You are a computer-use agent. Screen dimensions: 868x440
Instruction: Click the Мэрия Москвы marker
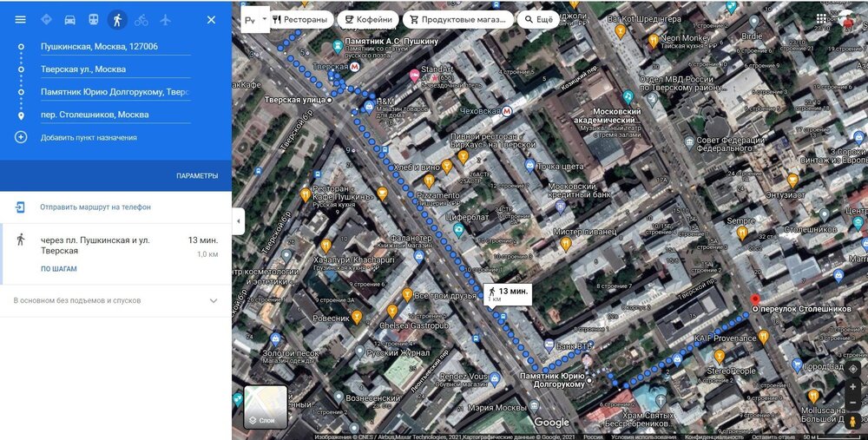coord(533,405)
